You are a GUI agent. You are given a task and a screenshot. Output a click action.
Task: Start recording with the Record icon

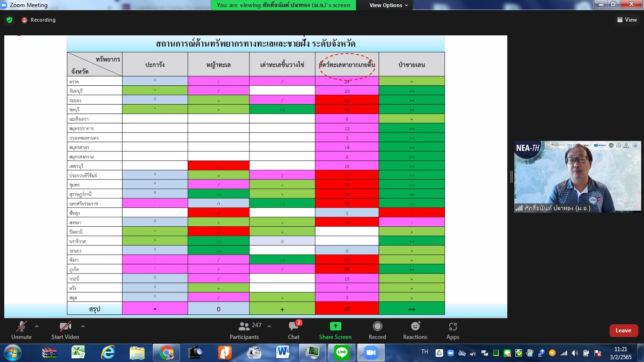(x=377, y=327)
